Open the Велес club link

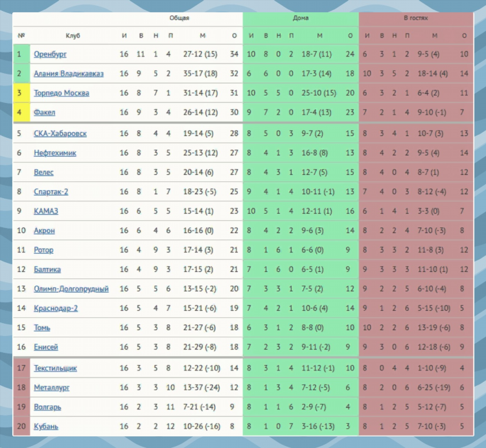(43, 172)
